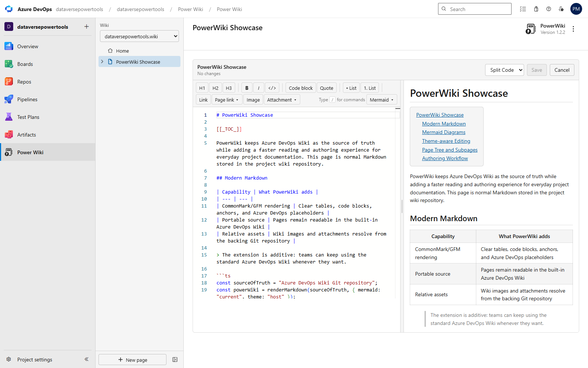The width and height of the screenshot is (588, 368).
Task: Click '[[_TOC_]]' on editor line 3
Action: (x=229, y=129)
